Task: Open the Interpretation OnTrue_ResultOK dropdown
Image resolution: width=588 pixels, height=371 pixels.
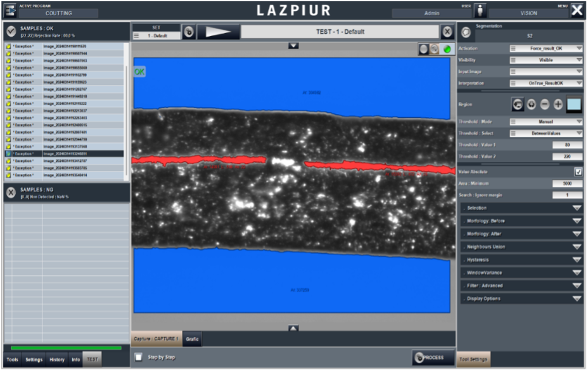Action: point(546,83)
